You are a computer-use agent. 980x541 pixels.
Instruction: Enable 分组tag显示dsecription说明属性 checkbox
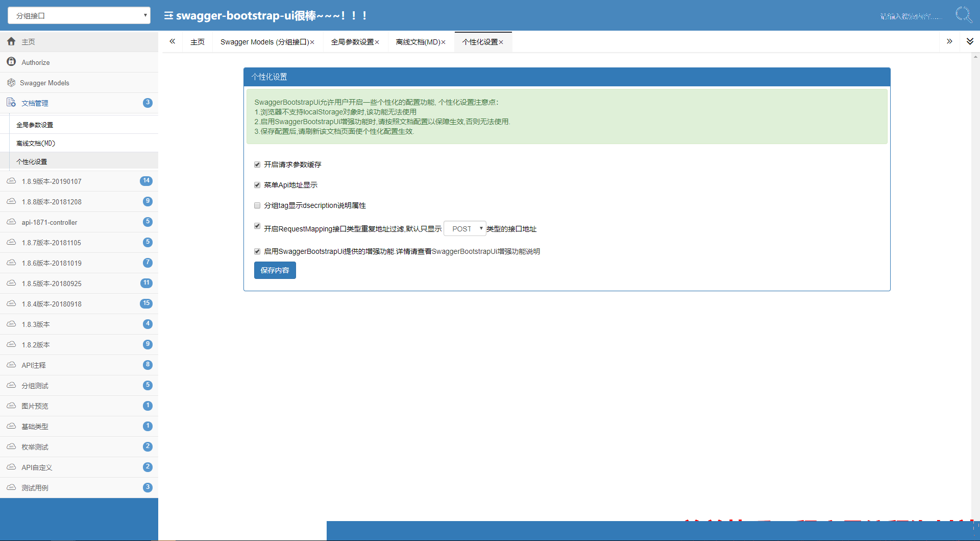257,205
